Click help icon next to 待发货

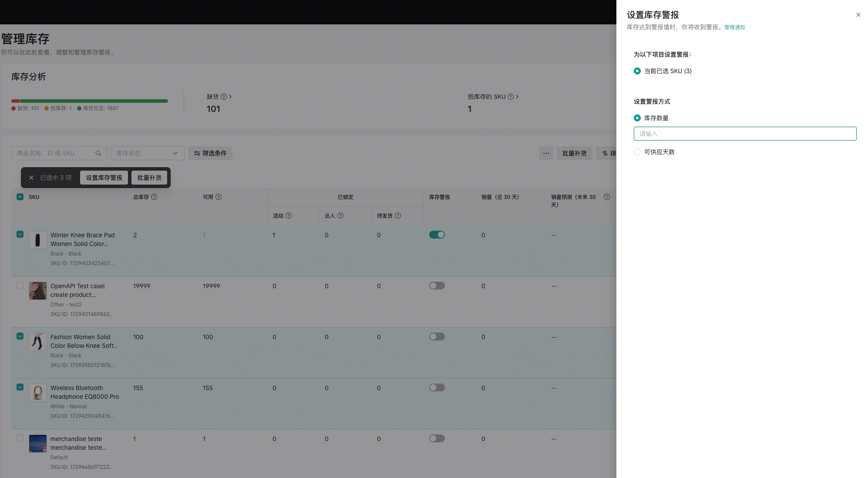[398, 215]
